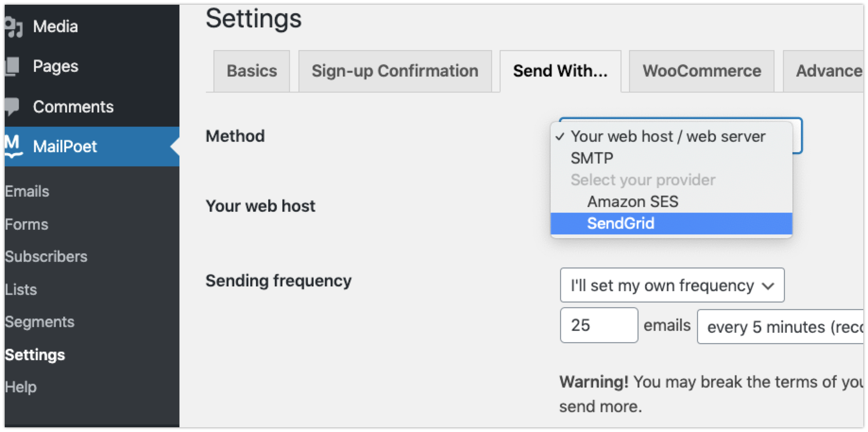Click the Comments speech bubble icon
The width and height of the screenshot is (868, 432).
pyautogui.click(x=12, y=107)
